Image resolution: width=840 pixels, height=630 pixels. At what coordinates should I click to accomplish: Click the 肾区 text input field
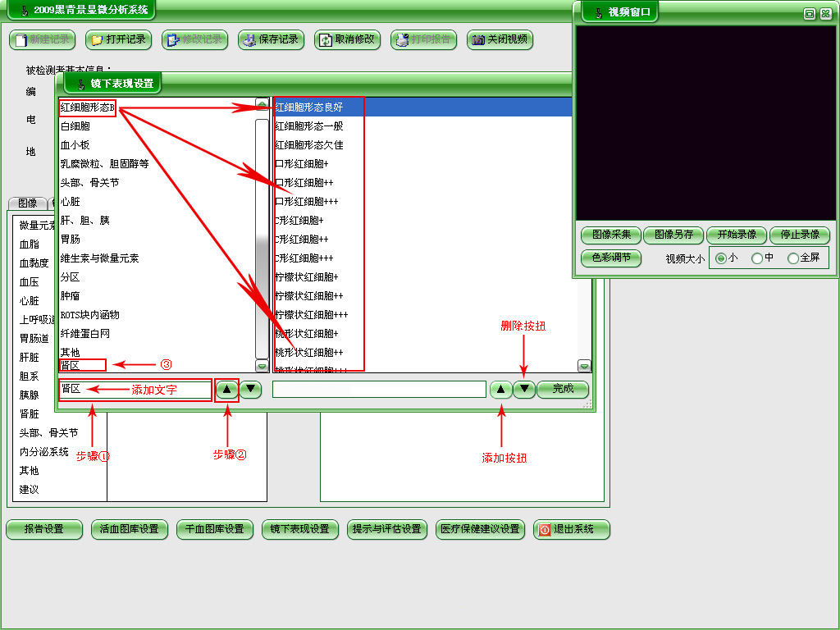[x=135, y=390]
